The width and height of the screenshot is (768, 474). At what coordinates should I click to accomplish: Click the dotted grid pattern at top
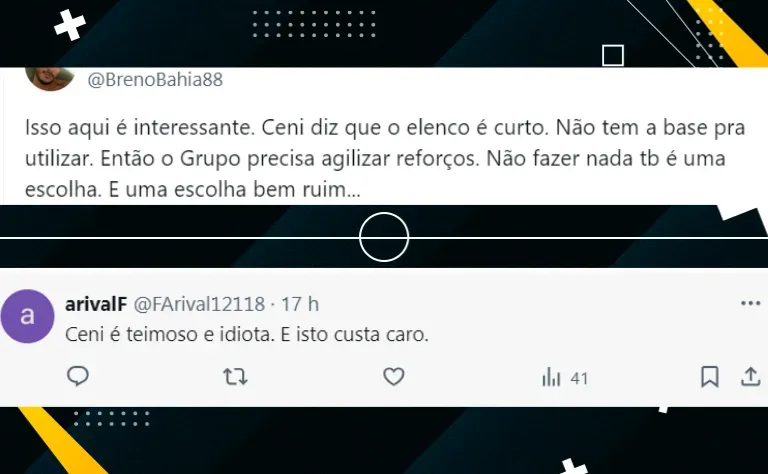point(314,24)
